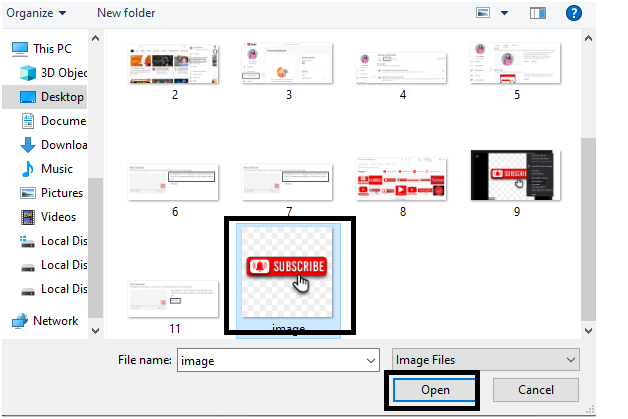Click the change view icon

coord(483,13)
